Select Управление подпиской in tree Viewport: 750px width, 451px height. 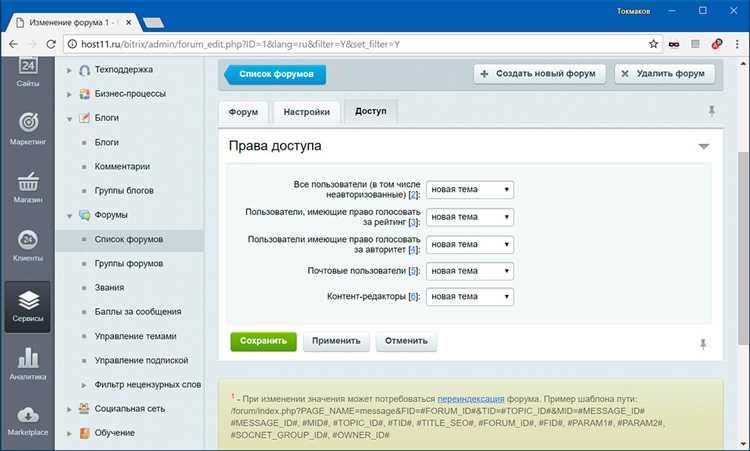(x=141, y=360)
